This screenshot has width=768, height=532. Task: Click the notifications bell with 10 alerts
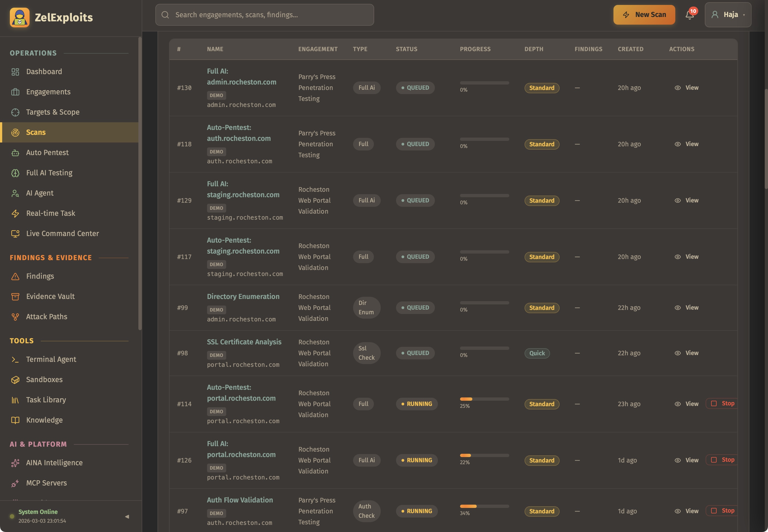(689, 15)
